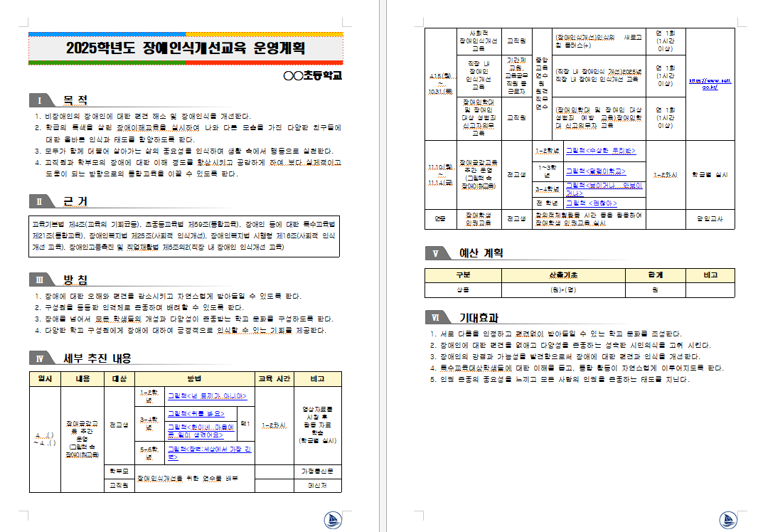Screen dimensions: 758x532
Task: Click the Roman numeral II section badge
Action: click(x=41, y=201)
